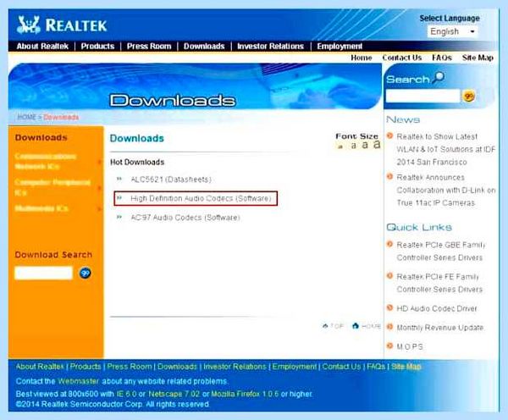Viewport: 508px width, 420px height.
Task: Open the FAQs top link
Action: (442, 58)
